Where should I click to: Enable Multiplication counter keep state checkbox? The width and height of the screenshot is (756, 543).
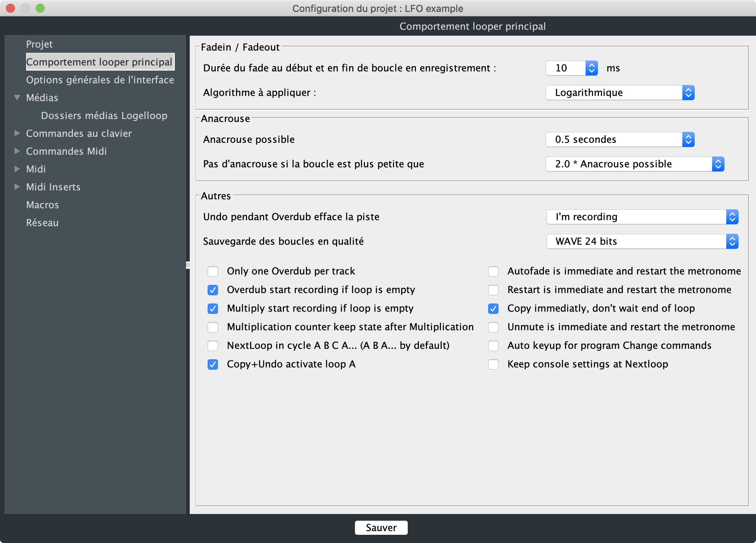coord(213,327)
